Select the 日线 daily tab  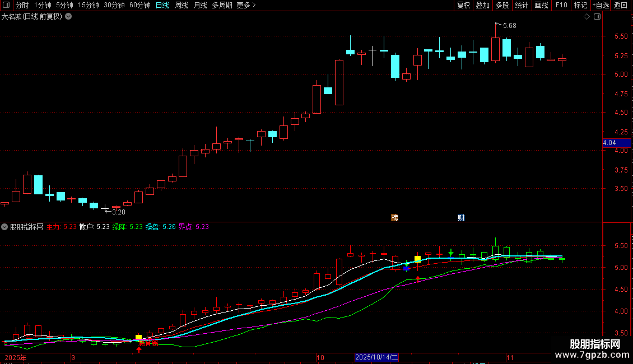coord(162,5)
